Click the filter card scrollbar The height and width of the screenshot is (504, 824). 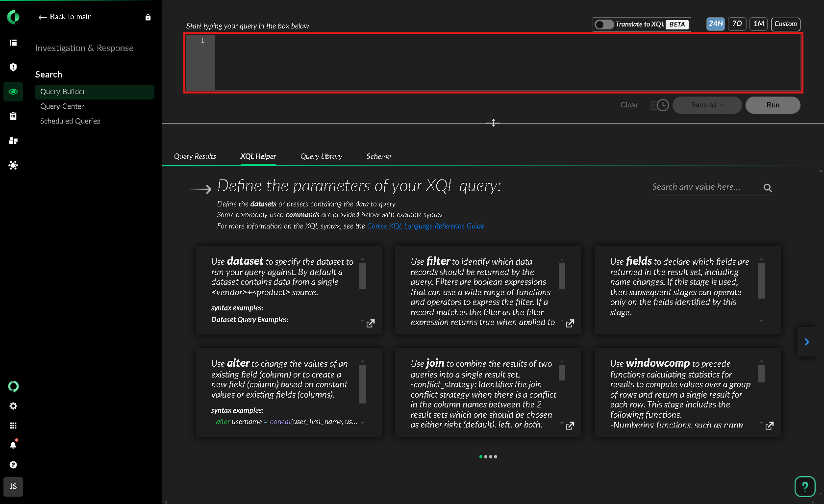pos(562,276)
